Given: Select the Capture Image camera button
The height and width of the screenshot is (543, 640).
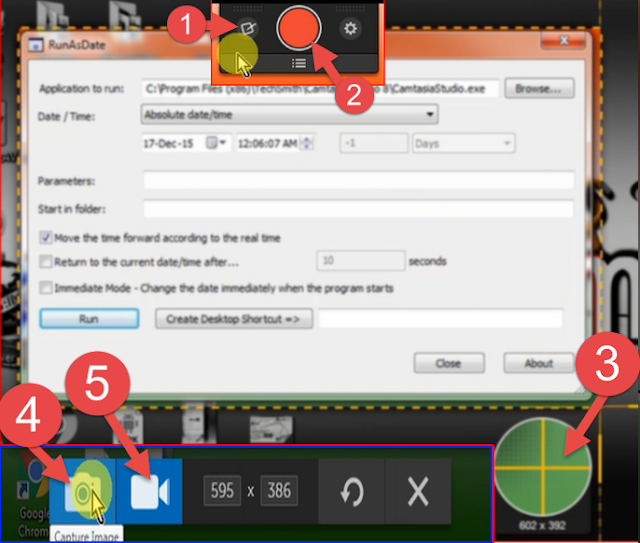Looking at the screenshot, I should pyautogui.click(x=83, y=492).
